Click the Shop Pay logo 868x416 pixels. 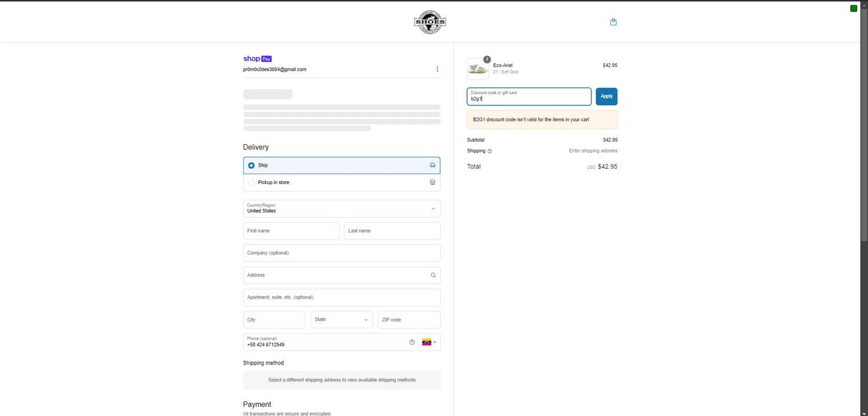click(258, 58)
